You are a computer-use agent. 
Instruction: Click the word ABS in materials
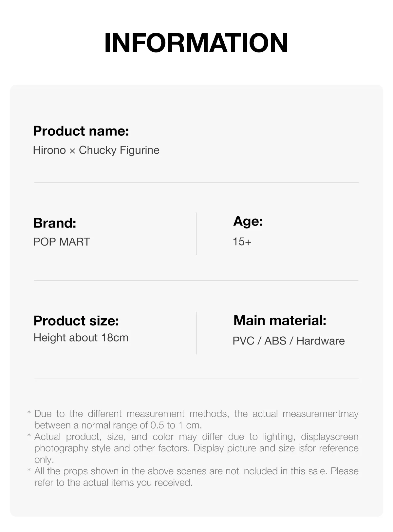tap(275, 341)
